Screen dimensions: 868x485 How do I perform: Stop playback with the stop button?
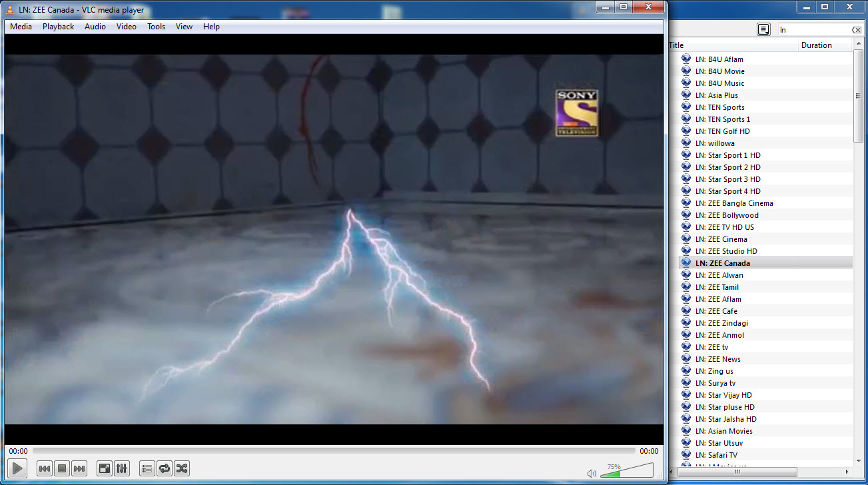click(62, 469)
